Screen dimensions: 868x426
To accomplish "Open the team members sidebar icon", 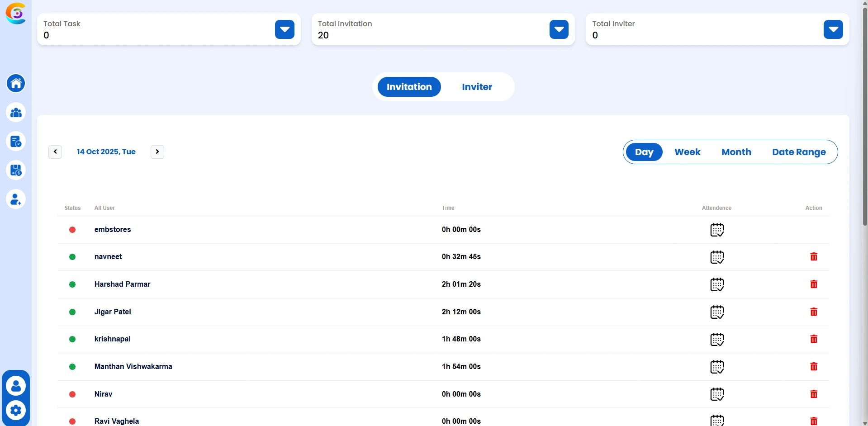I will (16, 112).
